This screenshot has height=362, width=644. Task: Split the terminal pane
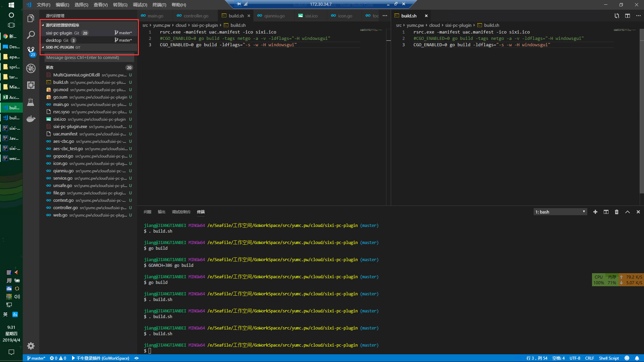(x=606, y=212)
